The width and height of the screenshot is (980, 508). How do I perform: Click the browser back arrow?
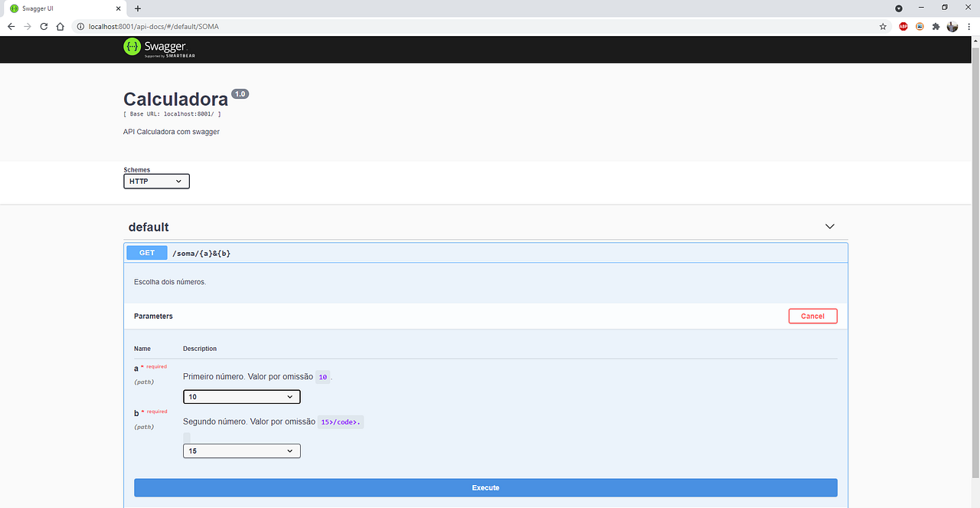[11, 25]
